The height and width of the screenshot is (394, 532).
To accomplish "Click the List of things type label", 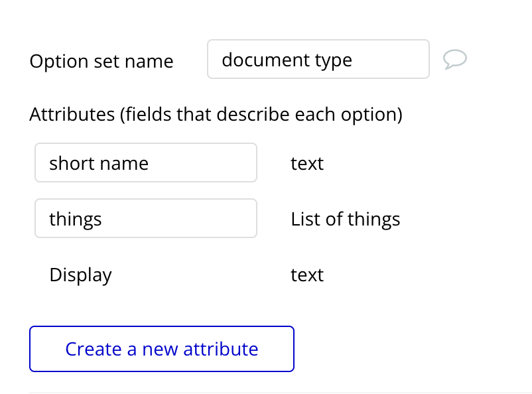I will pyautogui.click(x=345, y=219).
